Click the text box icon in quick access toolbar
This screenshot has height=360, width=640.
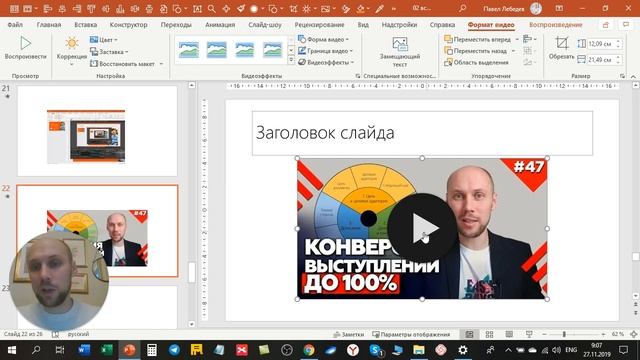click(x=197, y=8)
